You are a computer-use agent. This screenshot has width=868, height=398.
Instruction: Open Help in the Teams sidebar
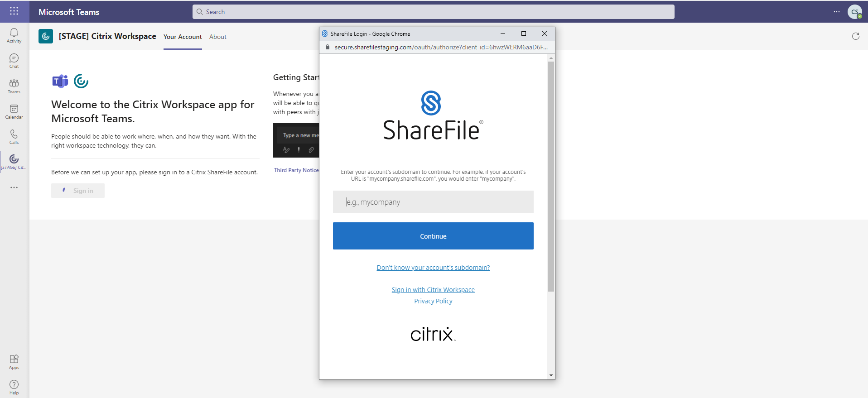(14, 387)
